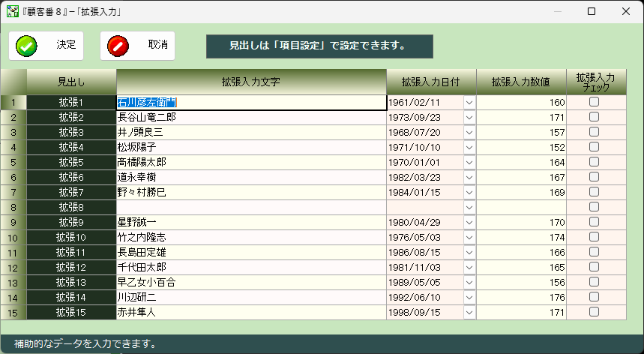Screen dimensions: 644x354
Task: Expand date picker next to 1998/09/15
Action: tap(469, 313)
